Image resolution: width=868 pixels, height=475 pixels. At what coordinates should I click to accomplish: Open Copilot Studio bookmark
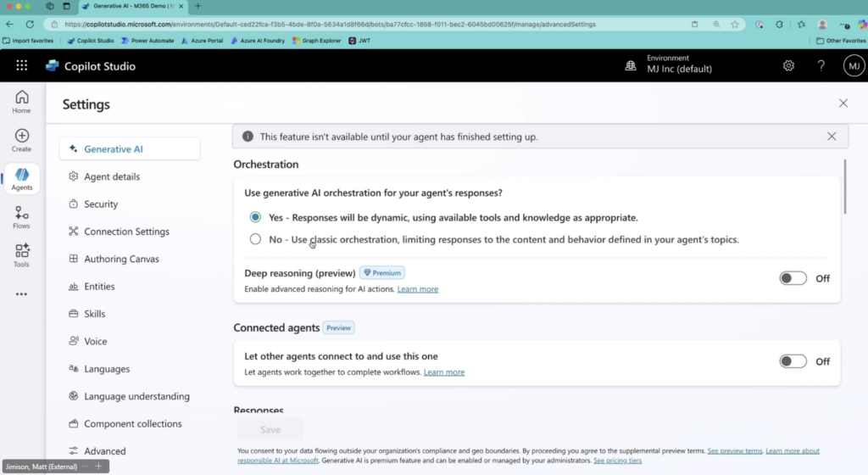point(90,41)
